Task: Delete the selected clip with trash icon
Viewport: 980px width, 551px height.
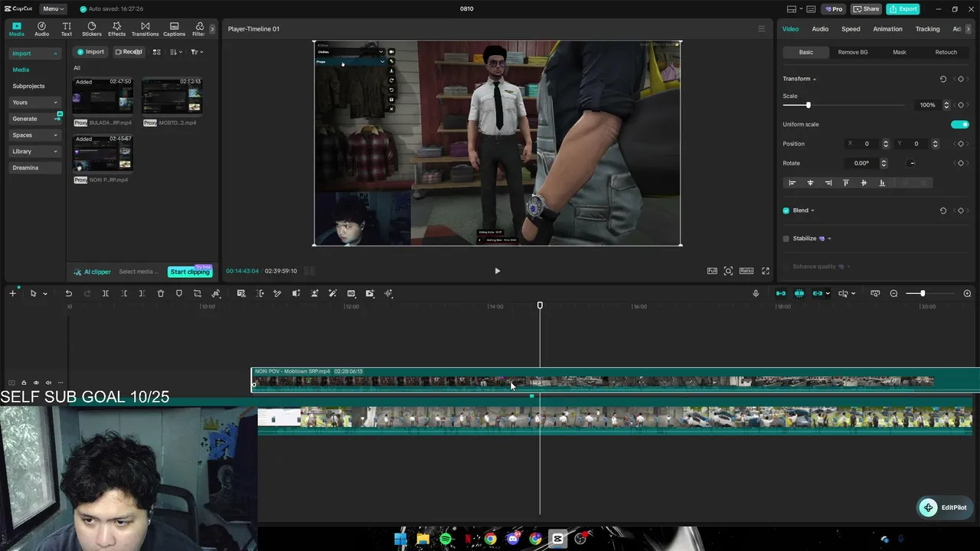Action: pyautogui.click(x=161, y=294)
